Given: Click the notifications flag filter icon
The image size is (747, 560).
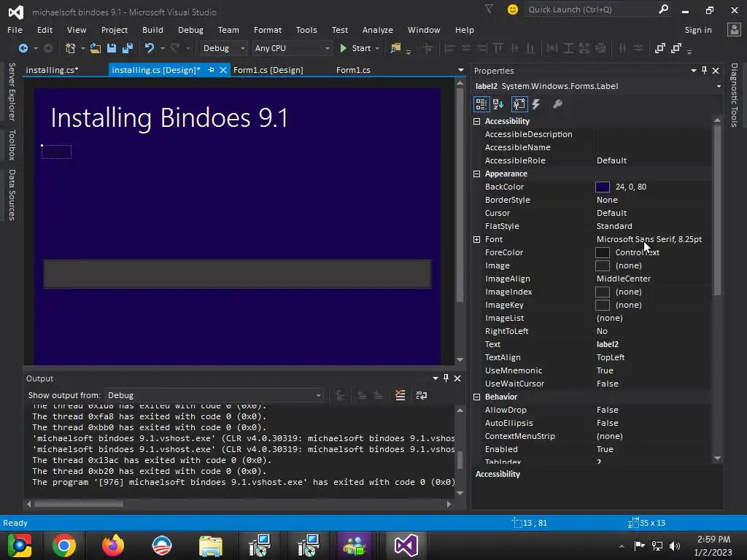Looking at the screenshot, I should click(x=489, y=9).
